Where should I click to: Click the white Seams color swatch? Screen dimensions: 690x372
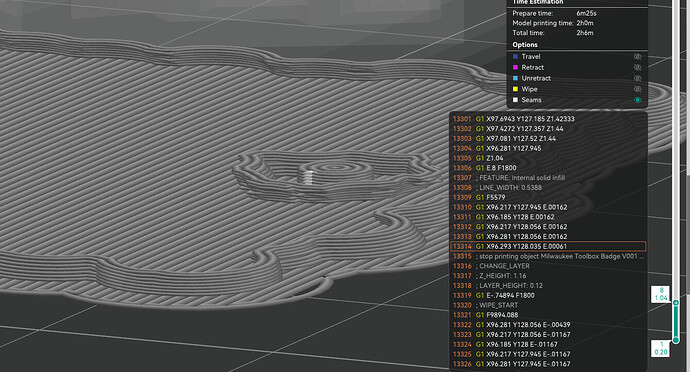[x=515, y=100]
